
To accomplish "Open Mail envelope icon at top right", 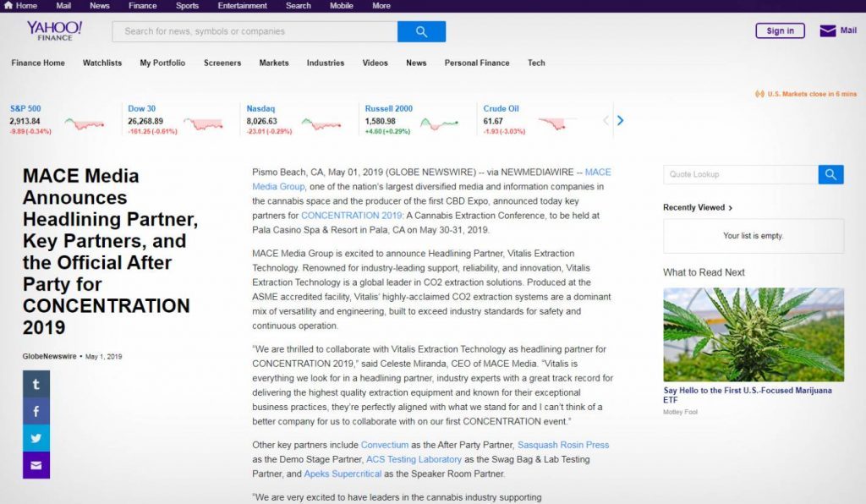I will click(x=828, y=31).
